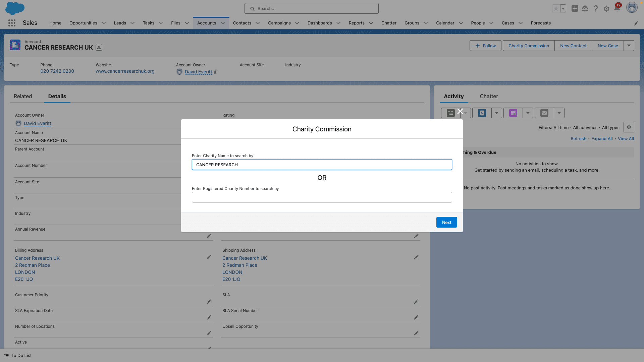The height and width of the screenshot is (362, 644).
Task: Select the Activity tab
Action: [454, 96]
